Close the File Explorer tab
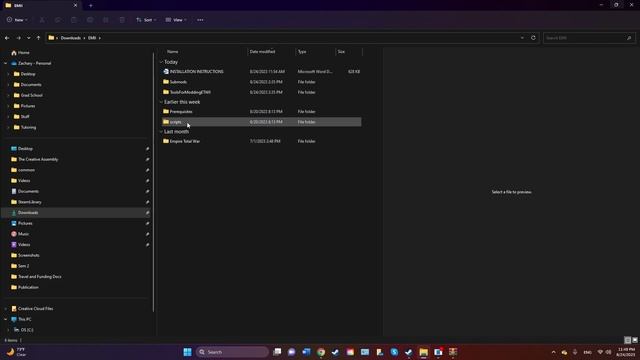The width and height of the screenshot is (640, 360). coord(76,5)
